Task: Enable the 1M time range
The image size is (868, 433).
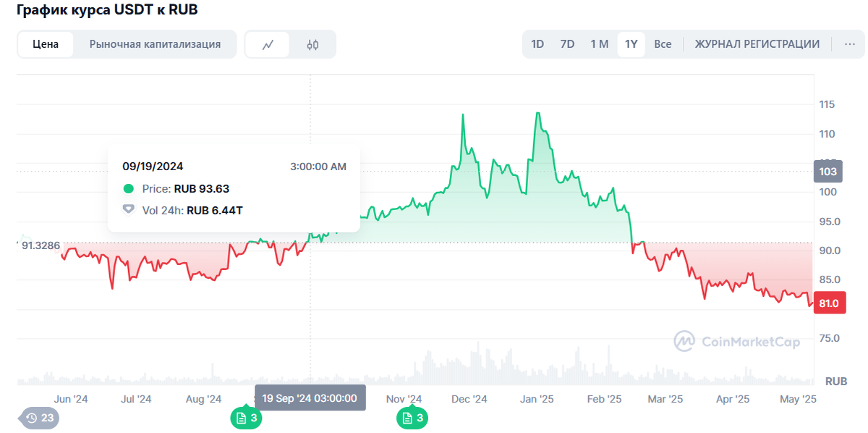Action: pos(599,43)
